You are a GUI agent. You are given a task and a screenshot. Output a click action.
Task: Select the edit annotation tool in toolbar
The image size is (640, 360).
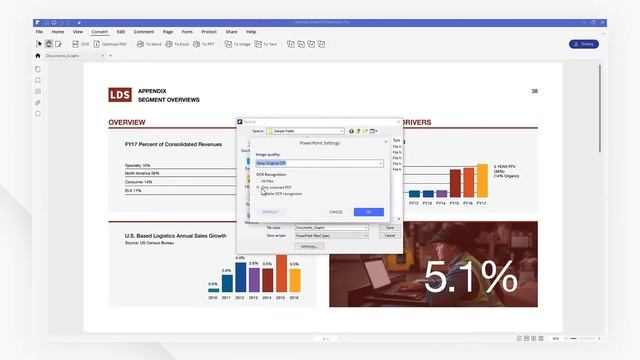tap(58, 44)
